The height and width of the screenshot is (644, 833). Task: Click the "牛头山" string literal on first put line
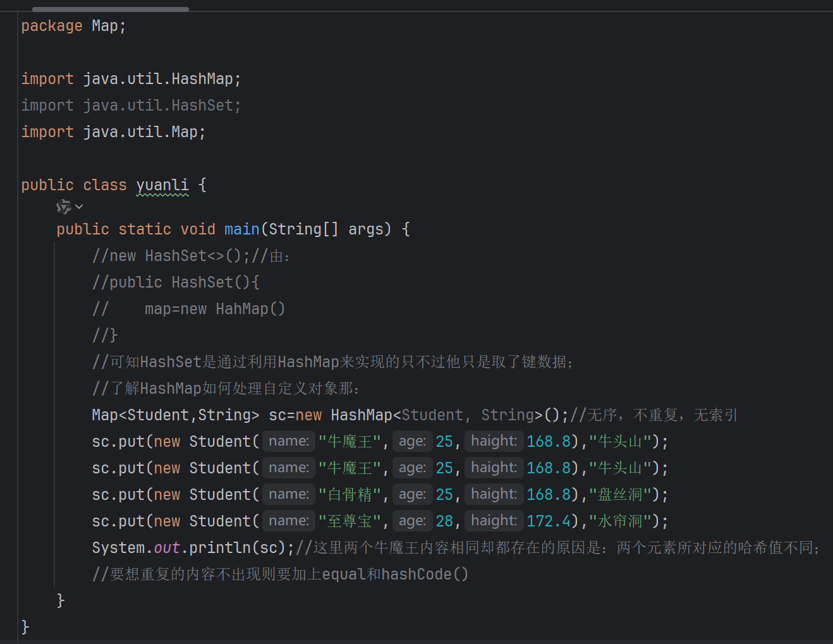pyautogui.click(x=621, y=440)
